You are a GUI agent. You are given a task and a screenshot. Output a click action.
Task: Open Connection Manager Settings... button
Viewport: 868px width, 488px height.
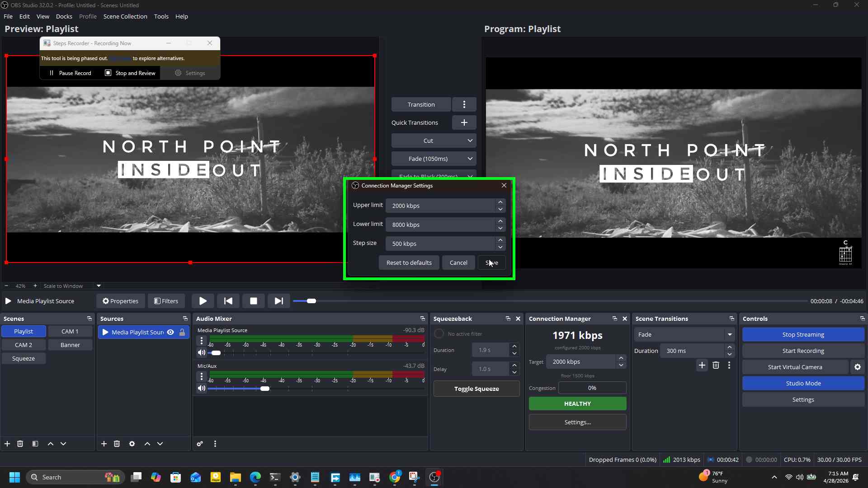577,422
